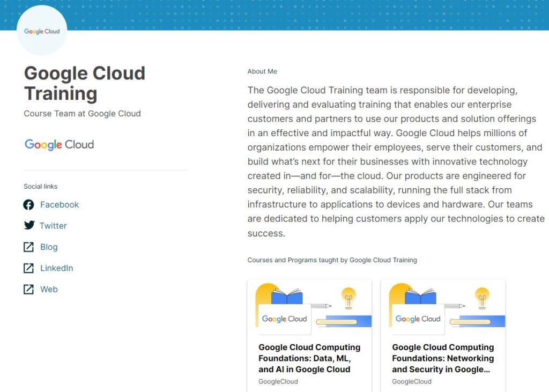Open Data, ML, and AI course title
Screen dimensions: 549x392
309,358
